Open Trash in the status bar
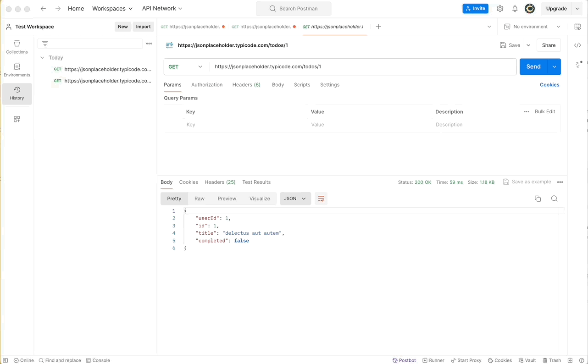Screen dimensions: 588x364 point(552,360)
